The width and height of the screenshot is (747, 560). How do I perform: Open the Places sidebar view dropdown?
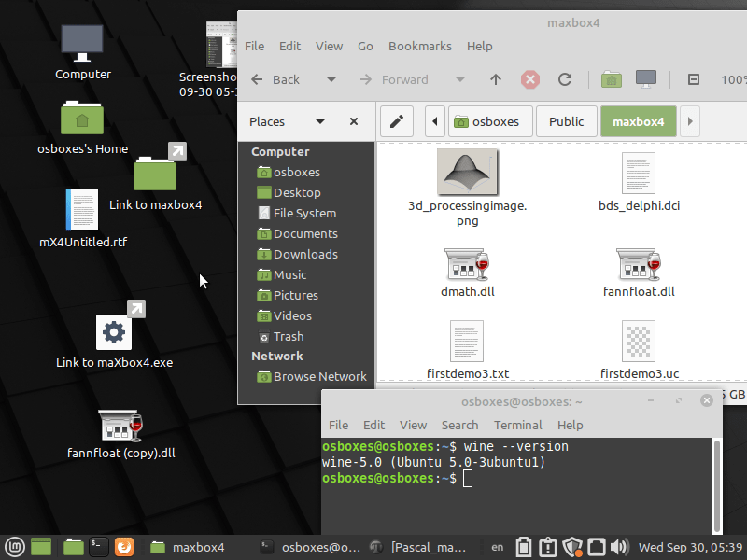point(320,121)
